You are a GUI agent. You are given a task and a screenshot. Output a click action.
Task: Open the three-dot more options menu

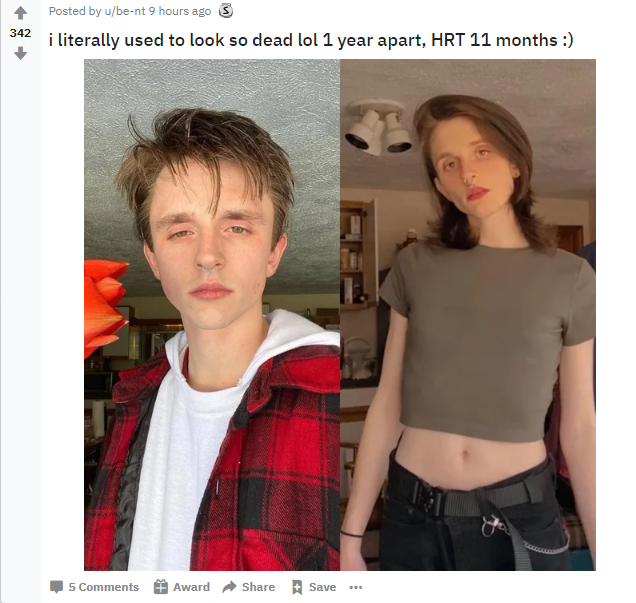coord(356,587)
